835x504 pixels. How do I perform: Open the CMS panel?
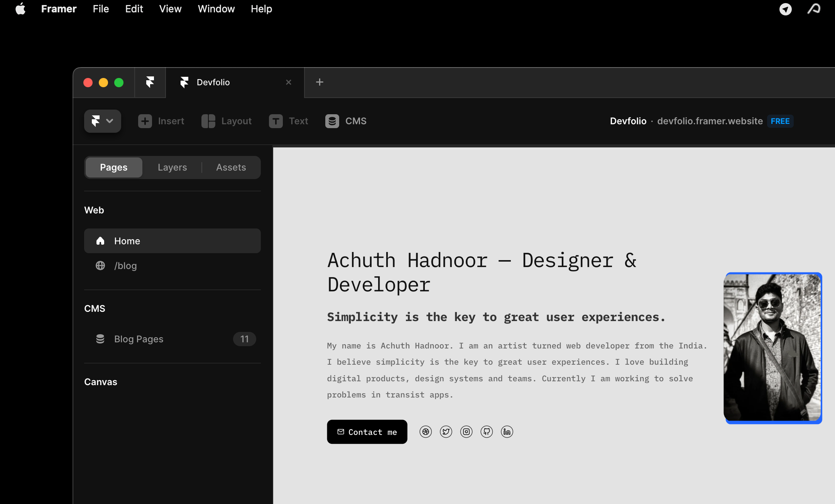tap(346, 121)
